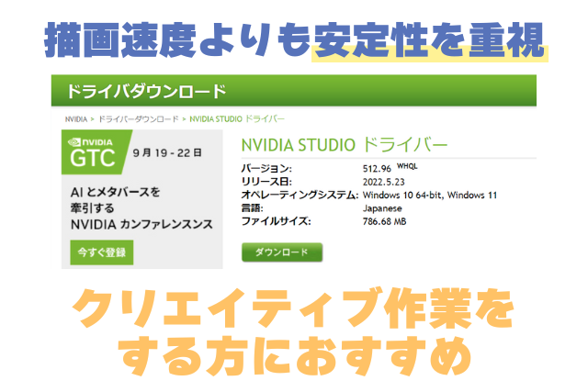588x392 pixels.
Task: Click the 言語 label
Action: (252, 208)
